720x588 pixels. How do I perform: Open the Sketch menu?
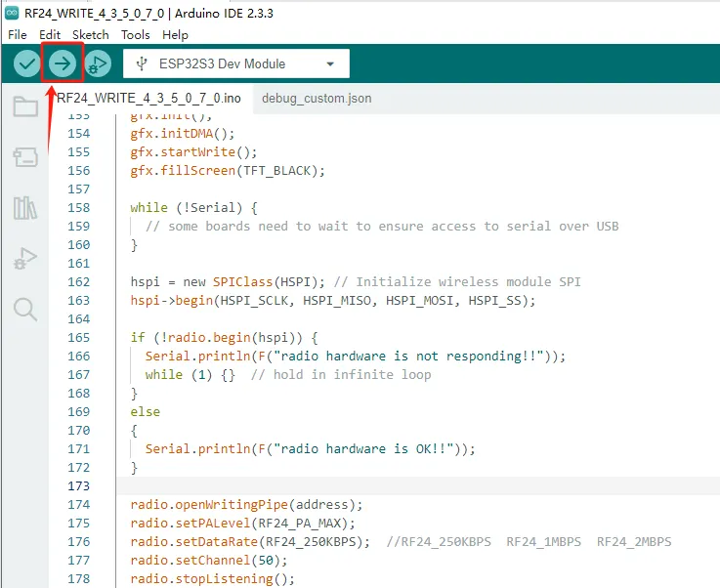click(x=91, y=35)
